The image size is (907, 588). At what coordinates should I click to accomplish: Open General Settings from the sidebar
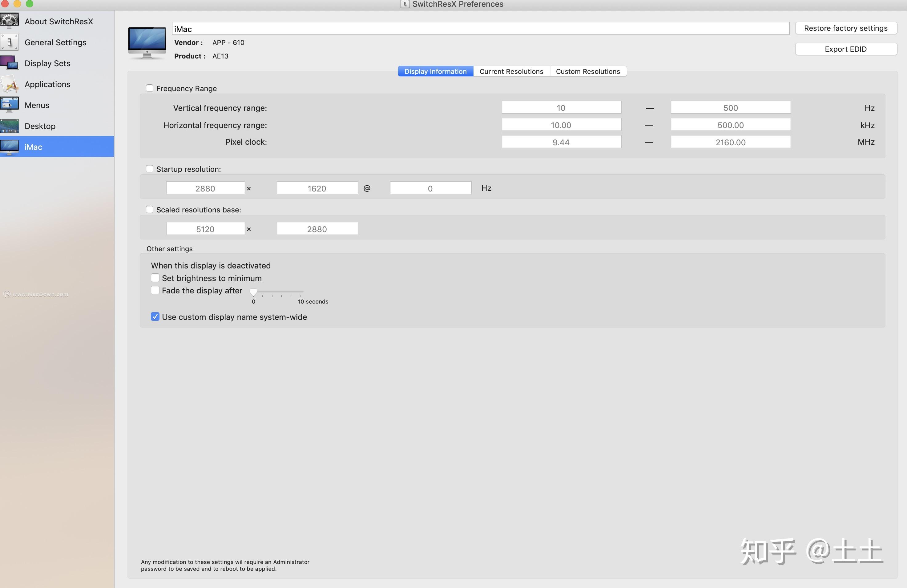click(55, 42)
